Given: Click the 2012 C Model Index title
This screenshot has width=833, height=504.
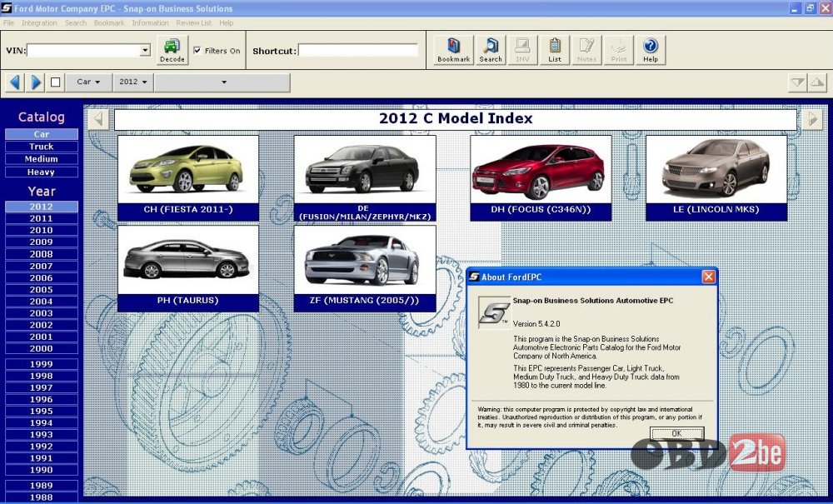Looking at the screenshot, I should (456, 118).
